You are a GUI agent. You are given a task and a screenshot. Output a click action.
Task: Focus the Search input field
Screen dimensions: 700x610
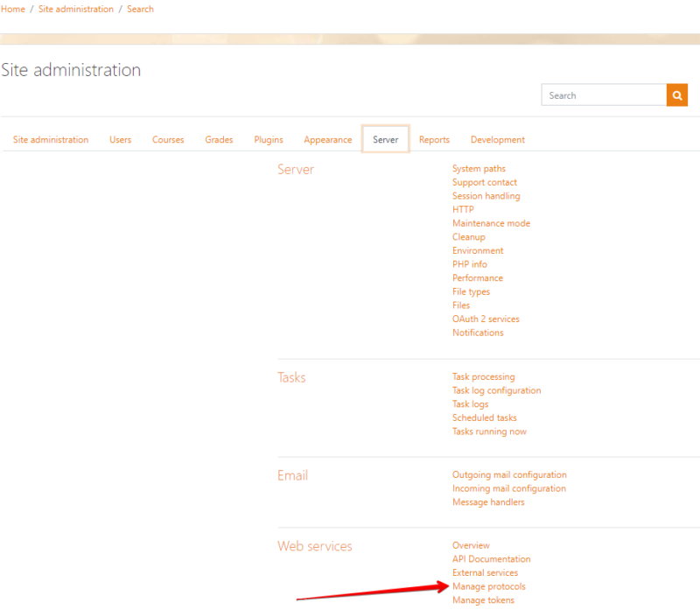pos(604,95)
